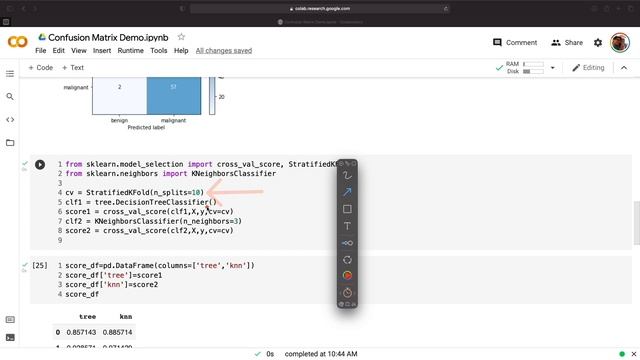Select the freehand scribble annotation tool
Screen dimensions: 640x360
tap(347, 176)
